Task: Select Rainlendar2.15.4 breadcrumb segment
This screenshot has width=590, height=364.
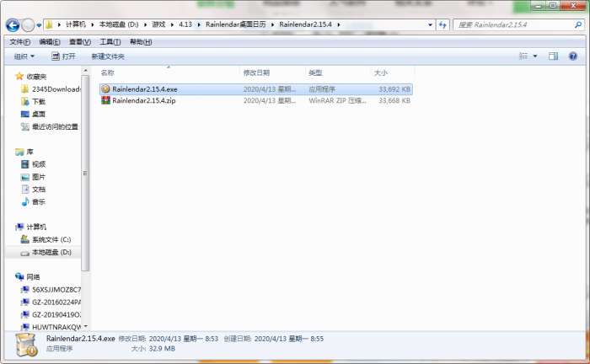Action: [x=305, y=24]
